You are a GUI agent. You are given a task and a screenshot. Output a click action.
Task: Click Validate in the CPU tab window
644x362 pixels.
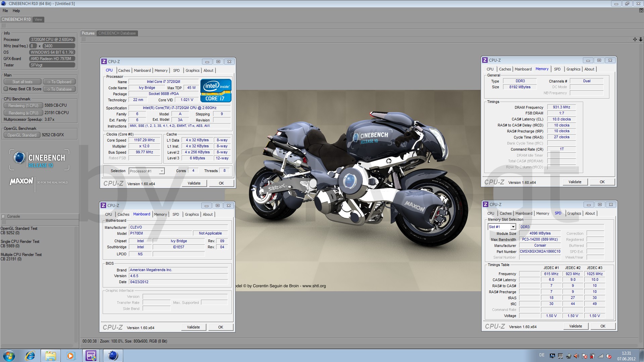pos(194,183)
